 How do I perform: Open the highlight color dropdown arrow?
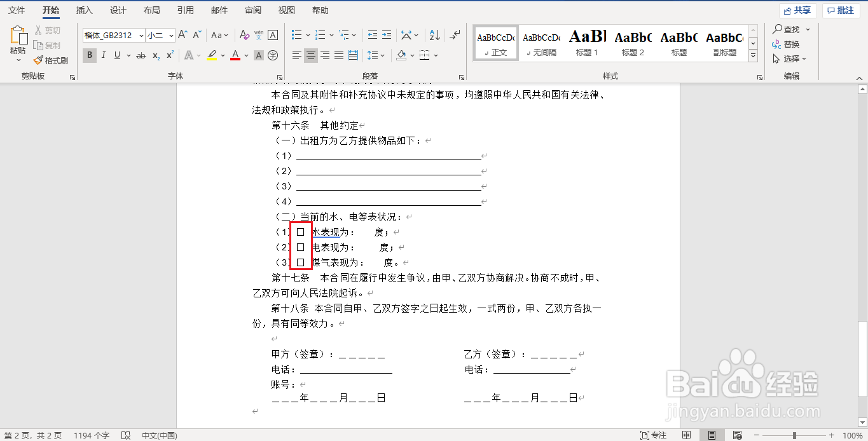[x=223, y=56]
